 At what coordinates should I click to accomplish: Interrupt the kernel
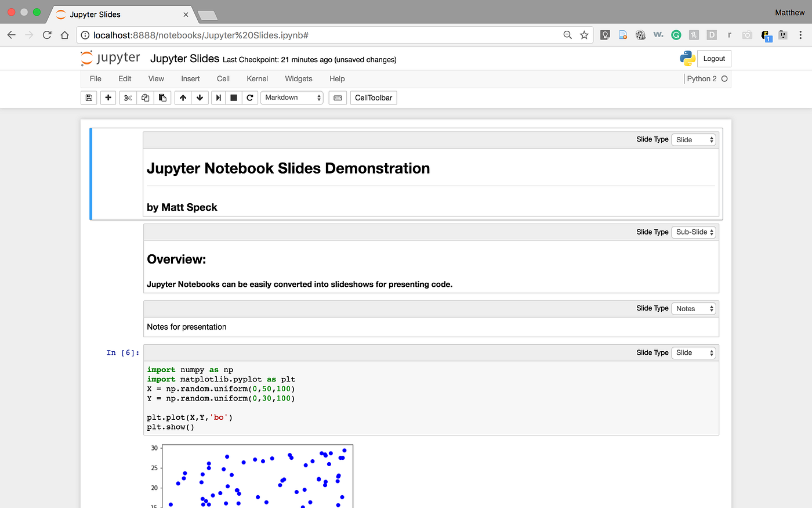tap(234, 98)
